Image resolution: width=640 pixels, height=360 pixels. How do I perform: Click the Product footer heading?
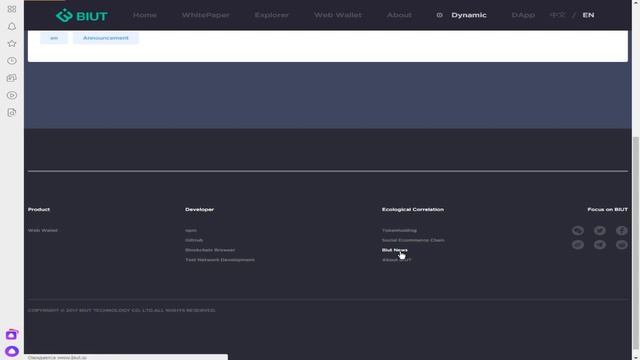pyautogui.click(x=39, y=209)
